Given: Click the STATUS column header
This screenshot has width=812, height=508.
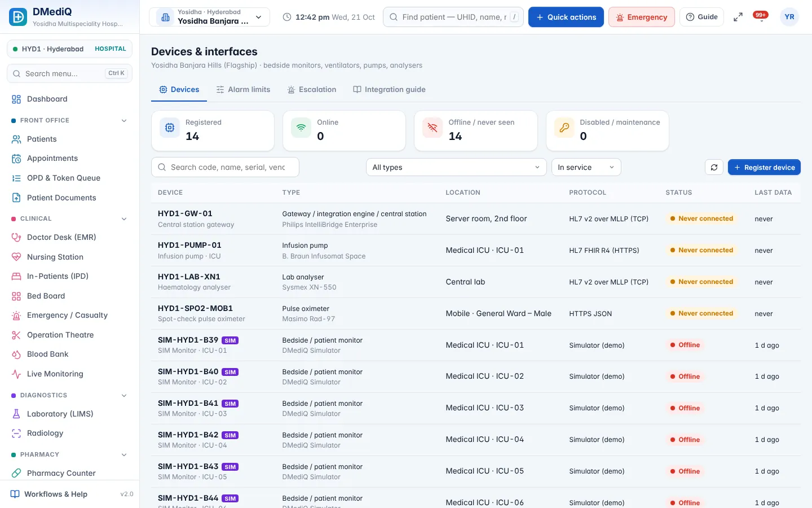Looking at the screenshot, I should (x=679, y=192).
